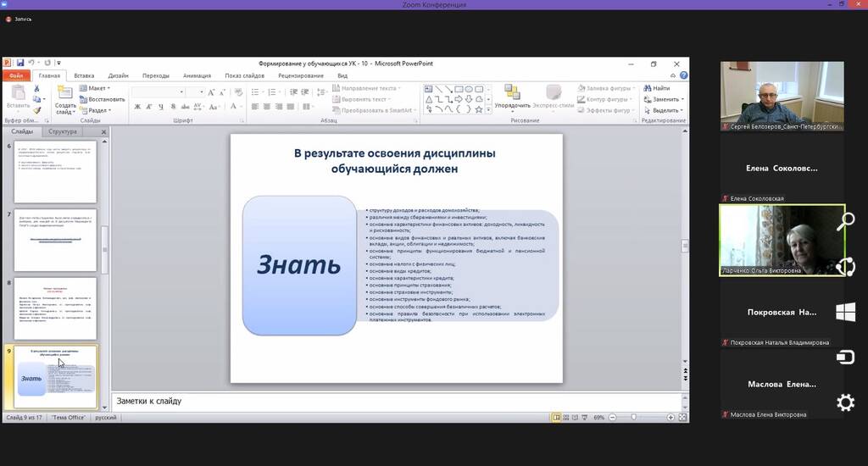Justify text alignment icon
The image size is (868, 466).
(x=290, y=106)
